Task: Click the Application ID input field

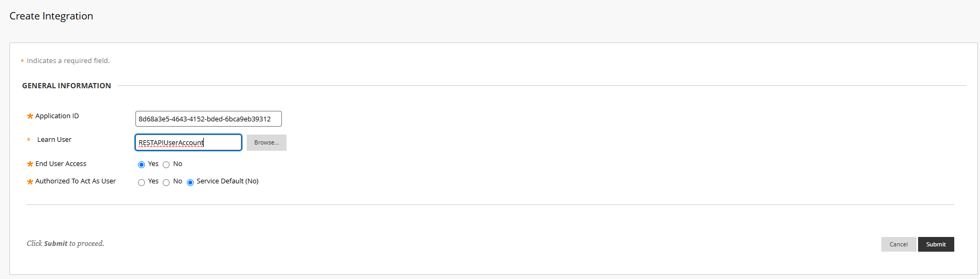Action: (208, 119)
